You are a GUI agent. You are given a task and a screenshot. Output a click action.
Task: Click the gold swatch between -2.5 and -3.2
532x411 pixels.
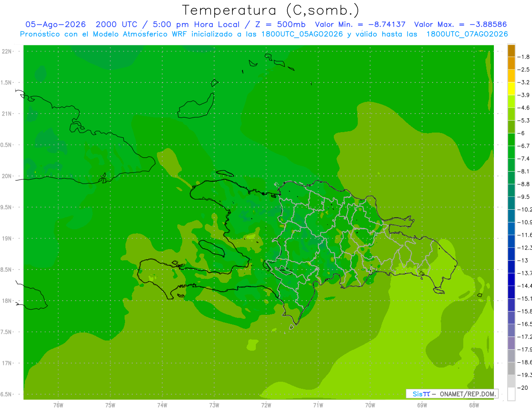coord(511,76)
